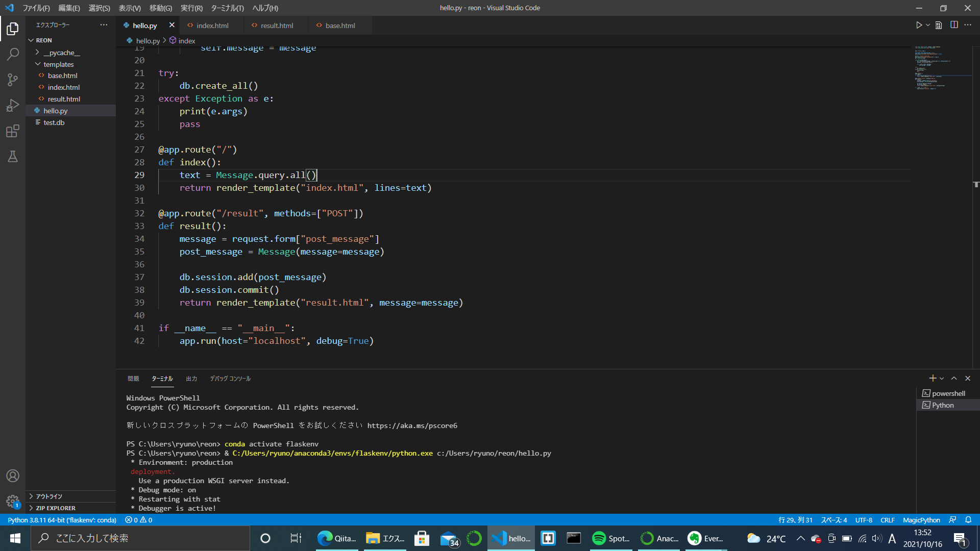Click the Split editor icon top right
The width and height of the screenshot is (980, 551).
[x=954, y=25]
